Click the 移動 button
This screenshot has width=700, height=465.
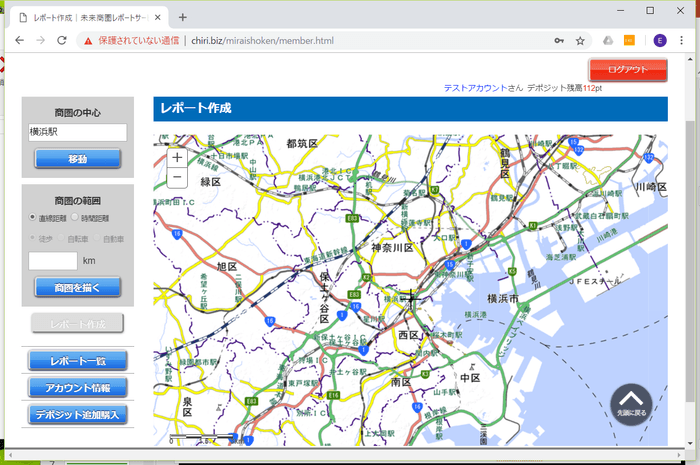click(78, 158)
